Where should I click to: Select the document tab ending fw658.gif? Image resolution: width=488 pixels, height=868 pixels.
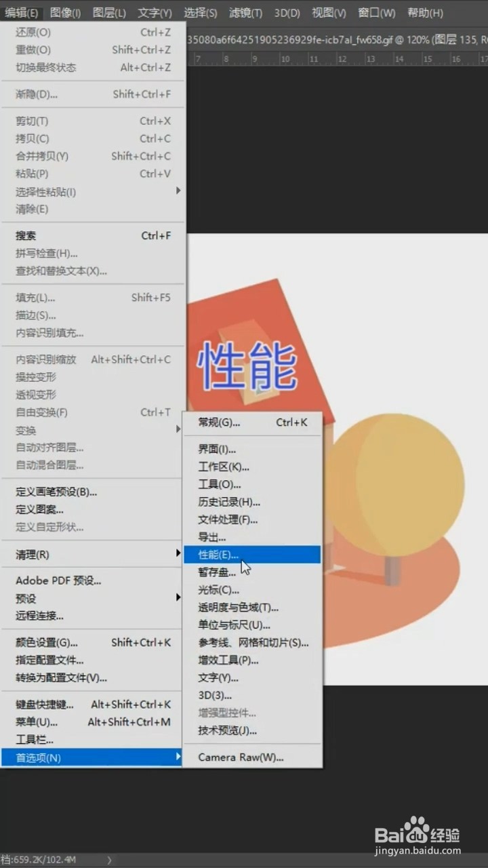click(337, 40)
